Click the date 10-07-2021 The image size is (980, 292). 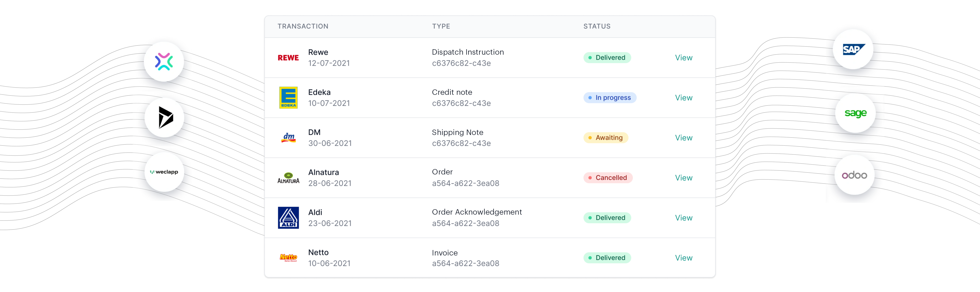tap(329, 103)
